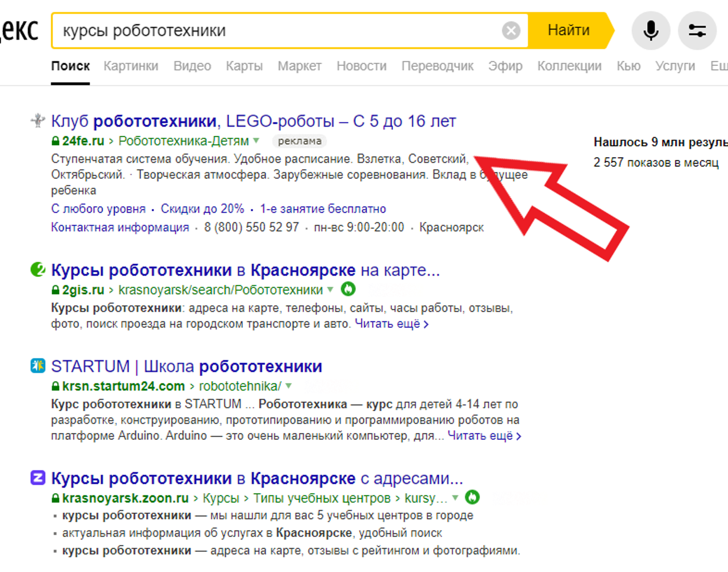Select the Поиск tab
Image resolution: width=728 pixels, height=572 pixels.
click(x=70, y=66)
